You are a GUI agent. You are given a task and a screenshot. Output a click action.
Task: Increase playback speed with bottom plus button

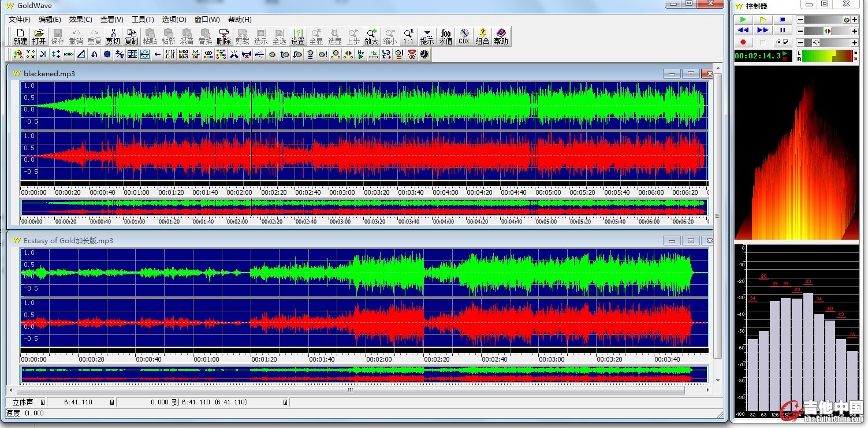(x=855, y=43)
